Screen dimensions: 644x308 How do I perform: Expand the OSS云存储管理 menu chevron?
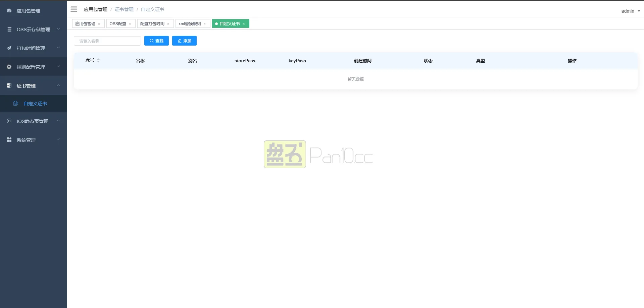pos(58,29)
